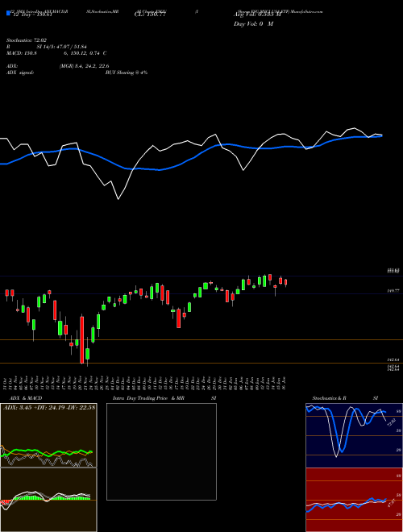Open the red RSI chart panel
Image resolution: width=403 pixels, height=532 pixels.
(354, 500)
